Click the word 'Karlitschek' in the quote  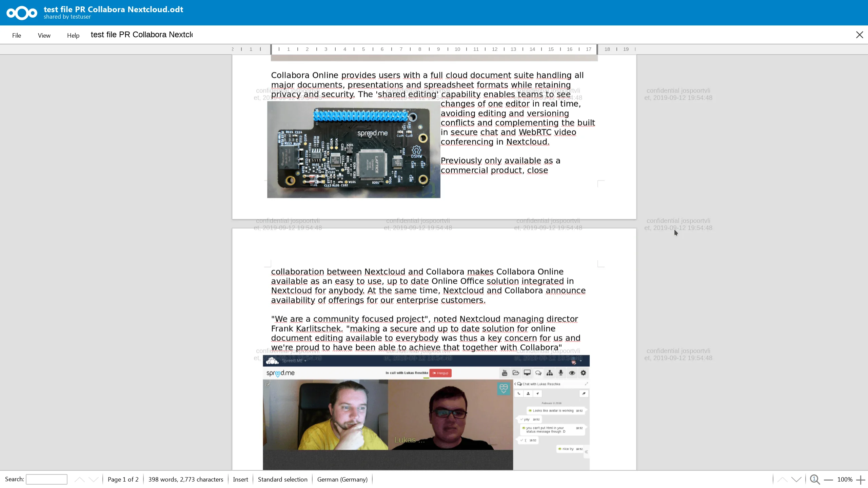point(318,328)
